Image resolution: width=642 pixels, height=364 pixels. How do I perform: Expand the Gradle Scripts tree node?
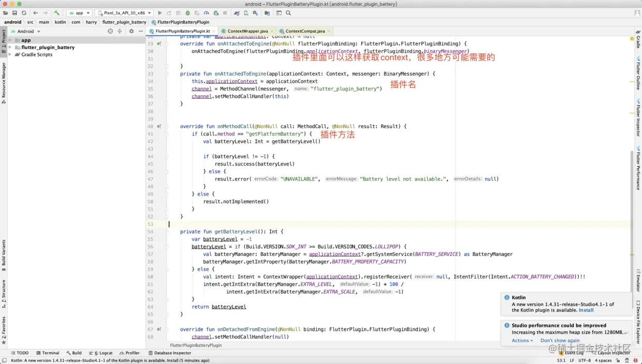[x=11, y=54]
